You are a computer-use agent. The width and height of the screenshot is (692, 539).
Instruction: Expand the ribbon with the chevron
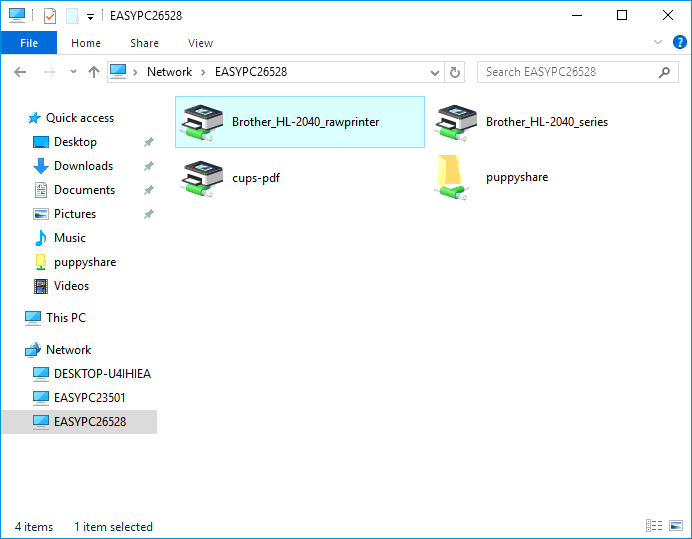pyautogui.click(x=658, y=42)
